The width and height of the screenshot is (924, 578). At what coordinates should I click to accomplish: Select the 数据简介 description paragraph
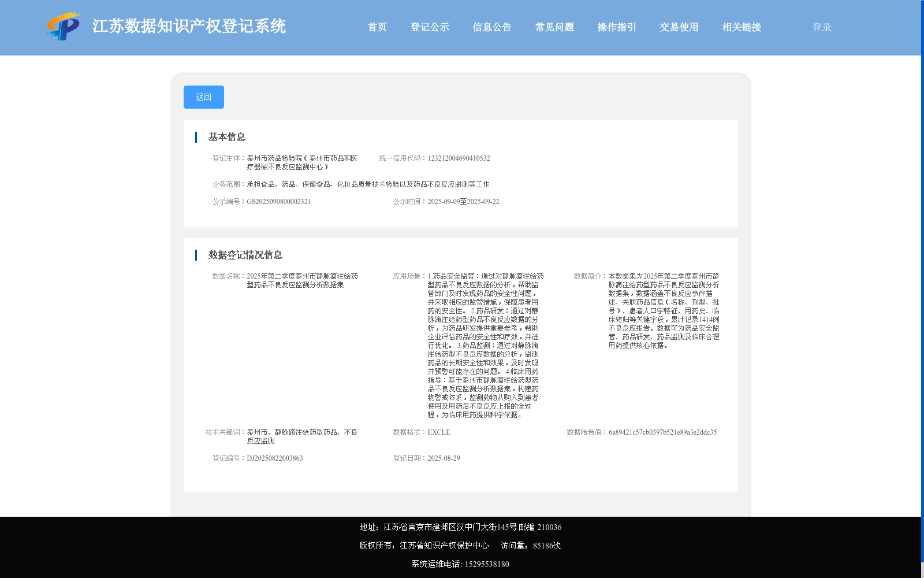(x=664, y=311)
